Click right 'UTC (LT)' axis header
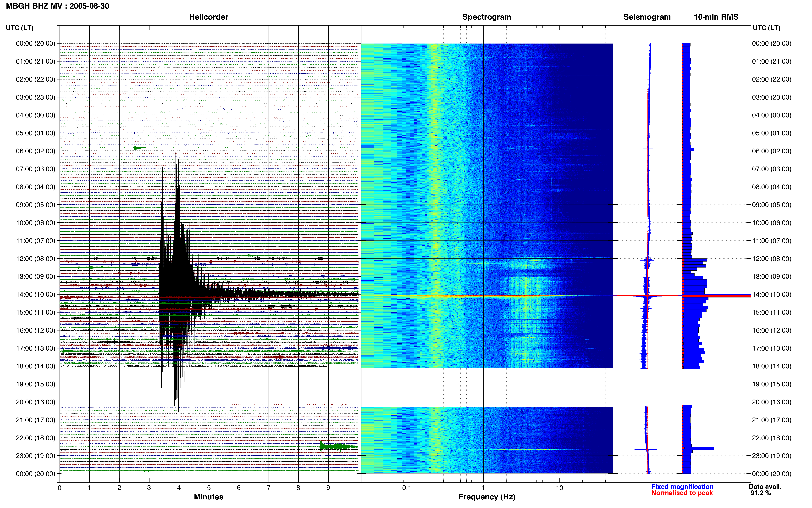The height and width of the screenshot is (508, 812). coord(766,28)
